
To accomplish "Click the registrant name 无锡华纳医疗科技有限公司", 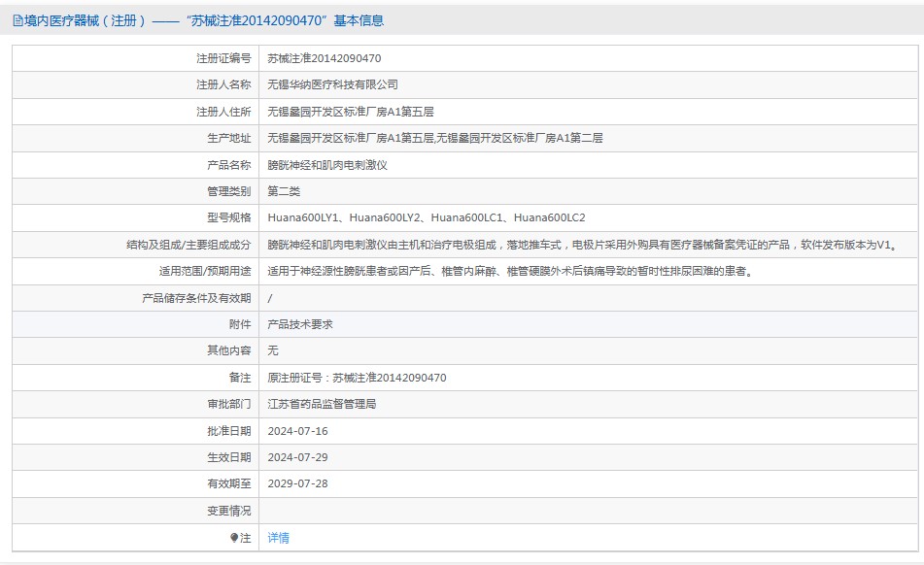I will tap(332, 84).
